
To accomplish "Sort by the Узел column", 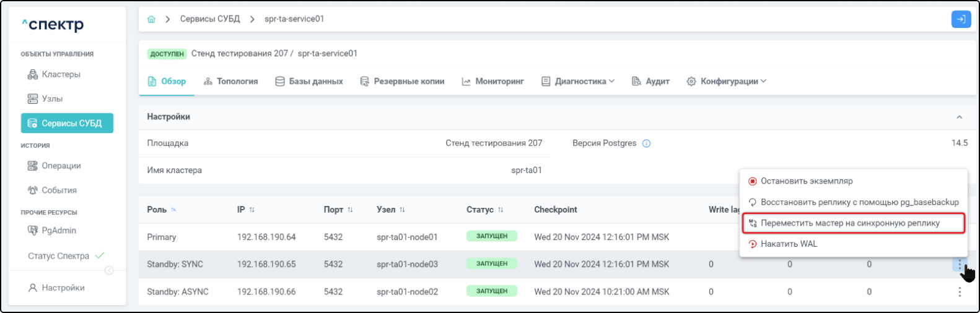I will [402, 210].
